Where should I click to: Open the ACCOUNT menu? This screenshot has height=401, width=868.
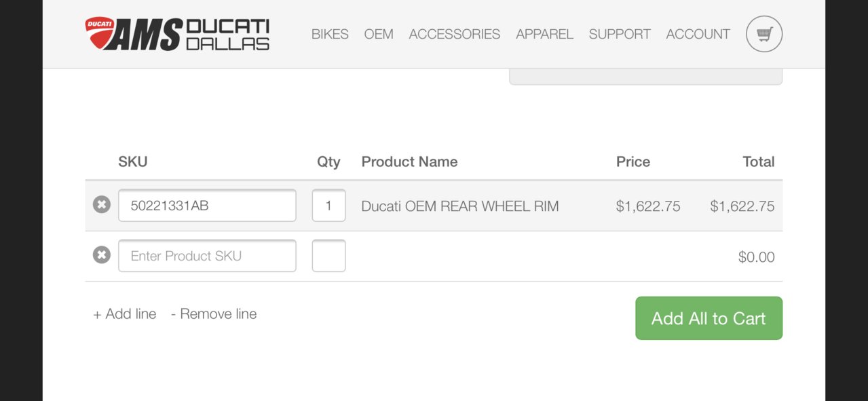tap(698, 34)
